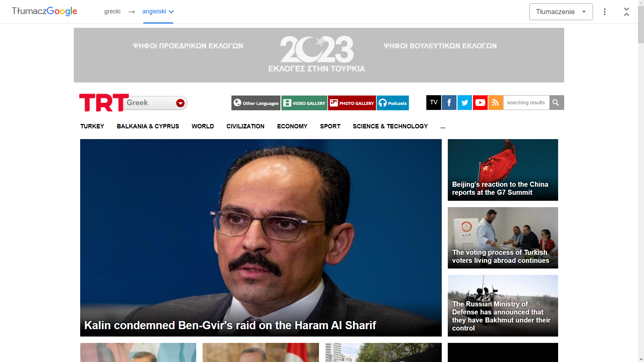Open the RSS feed icon

[495, 103]
